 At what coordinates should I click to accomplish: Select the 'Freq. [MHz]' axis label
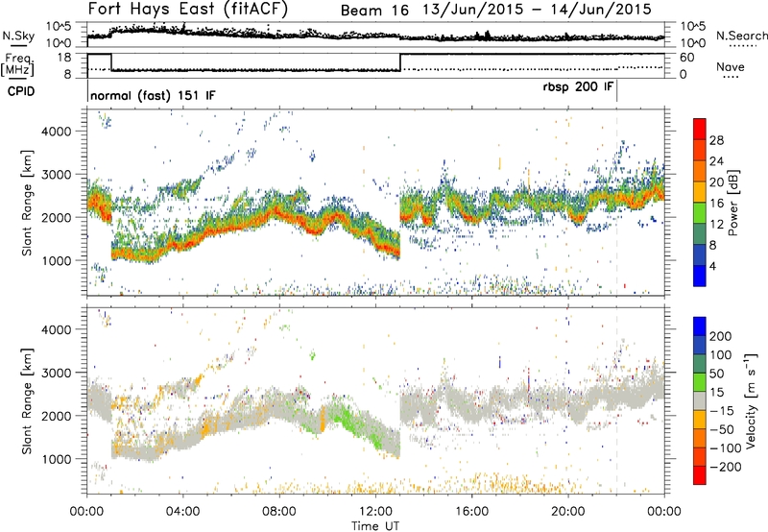(17, 64)
